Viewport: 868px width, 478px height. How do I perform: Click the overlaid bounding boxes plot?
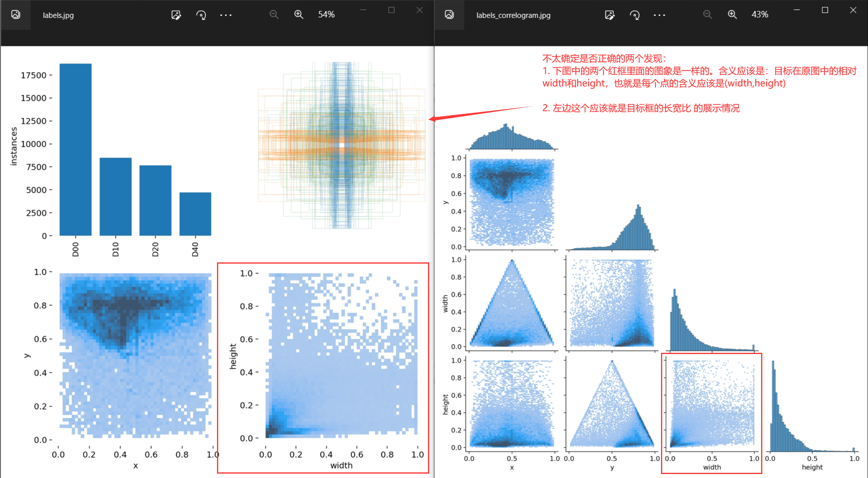point(342,145)
